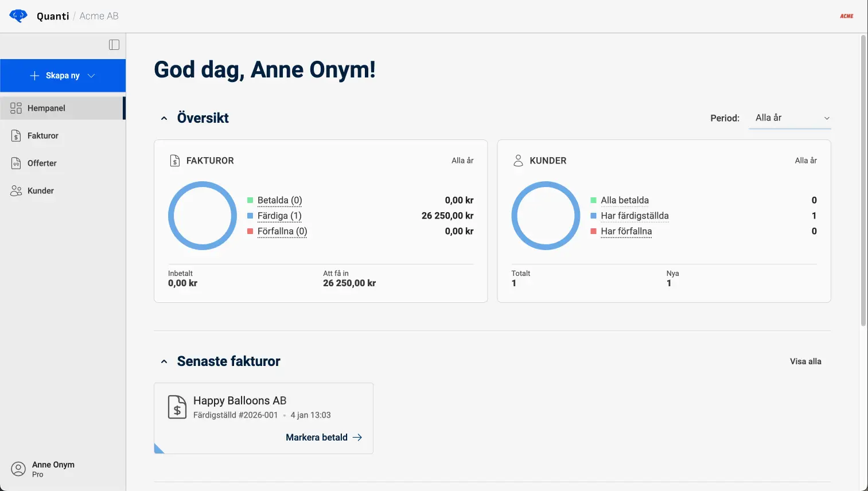The image size is (868, 491).
Task: Click the ACME company logo
Action: click(846, 16)
